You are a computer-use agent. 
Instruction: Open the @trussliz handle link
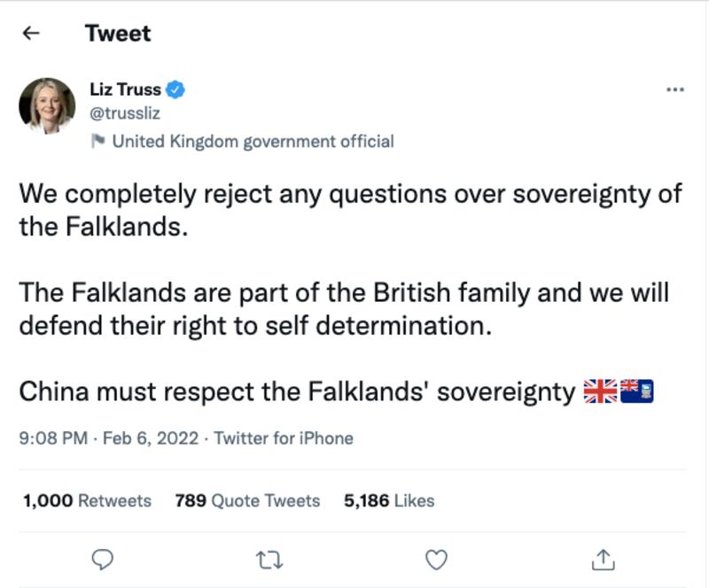pyautogui.click(x=125, y=112)
